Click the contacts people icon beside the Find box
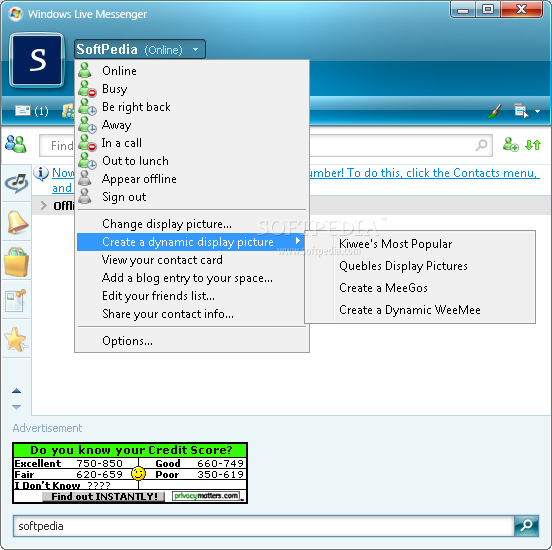Image resolution: width=552 pixels, height=550 pixels. [x=16, y=144]
